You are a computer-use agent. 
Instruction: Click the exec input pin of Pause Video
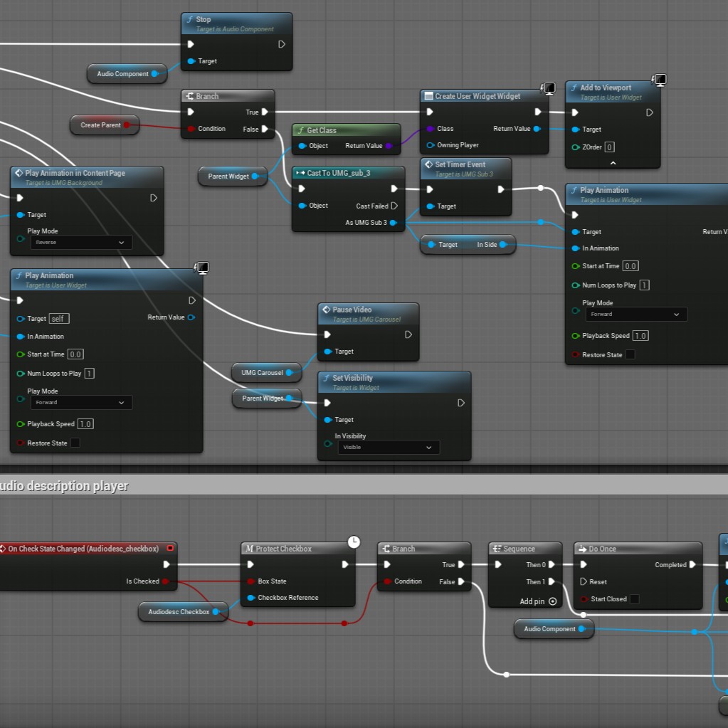click(327, 334)
